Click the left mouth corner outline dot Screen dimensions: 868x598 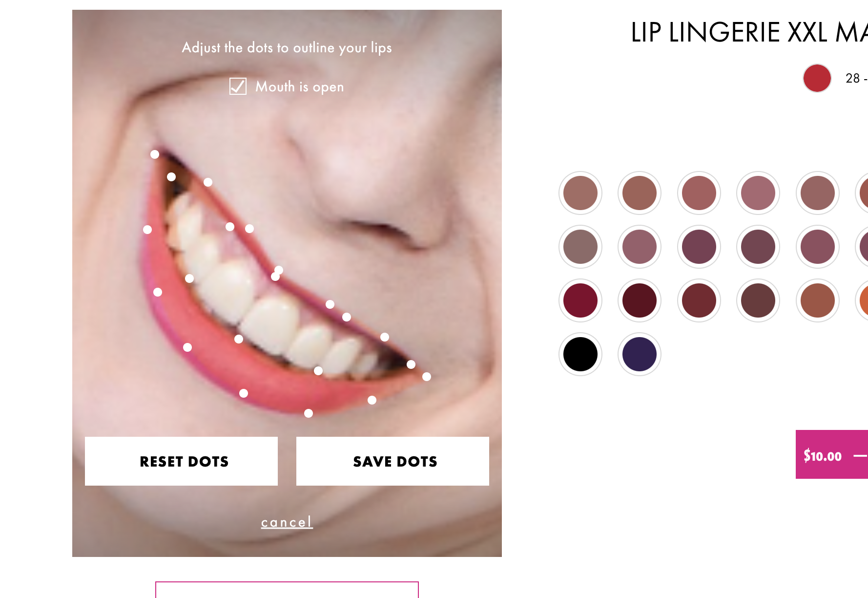[x=155, y=154]
